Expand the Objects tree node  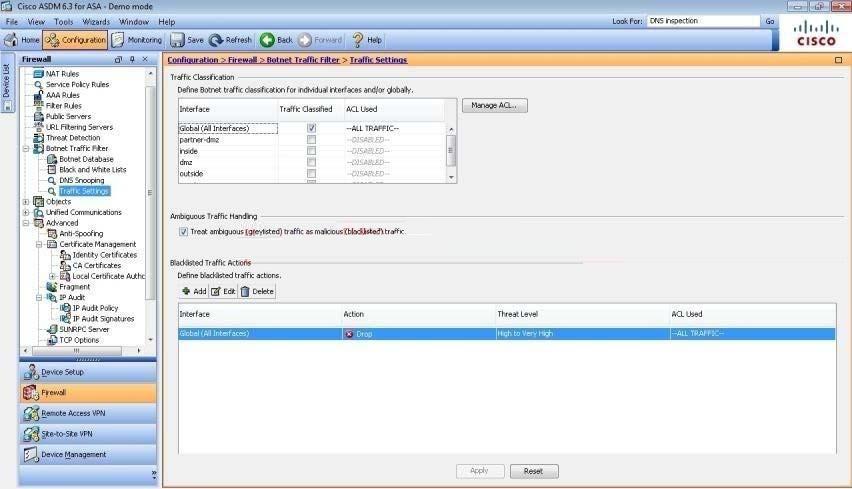click(26, 202)
